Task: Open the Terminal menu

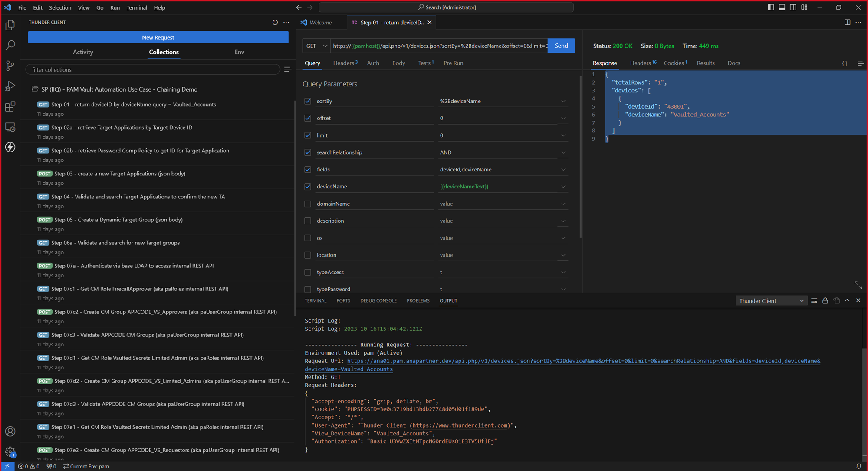Action: [x=137, y=7]
